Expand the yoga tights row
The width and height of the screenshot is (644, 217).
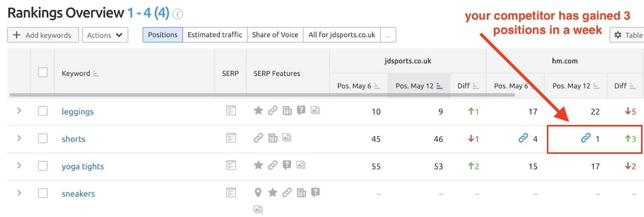pos(19,165)
